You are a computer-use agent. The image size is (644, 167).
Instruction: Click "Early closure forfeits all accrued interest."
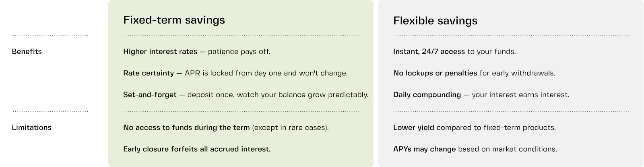point(197,149)
